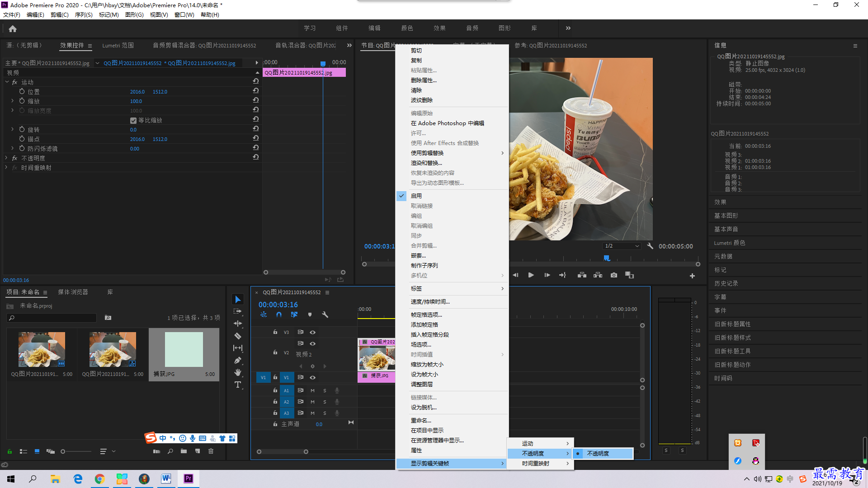Image resolution: width=868 pixels, height=488 pixels.
Task: Expand the Opacity effect group
Action: (x=6, y=158)
